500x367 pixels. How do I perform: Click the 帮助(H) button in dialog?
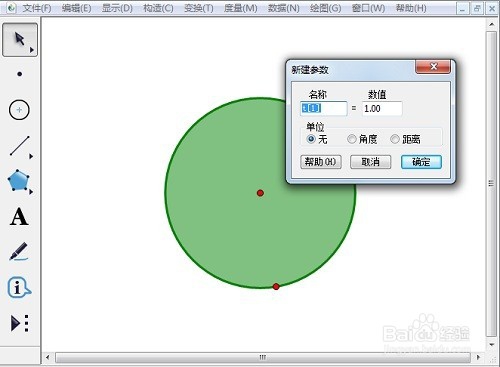pos(321,162)
